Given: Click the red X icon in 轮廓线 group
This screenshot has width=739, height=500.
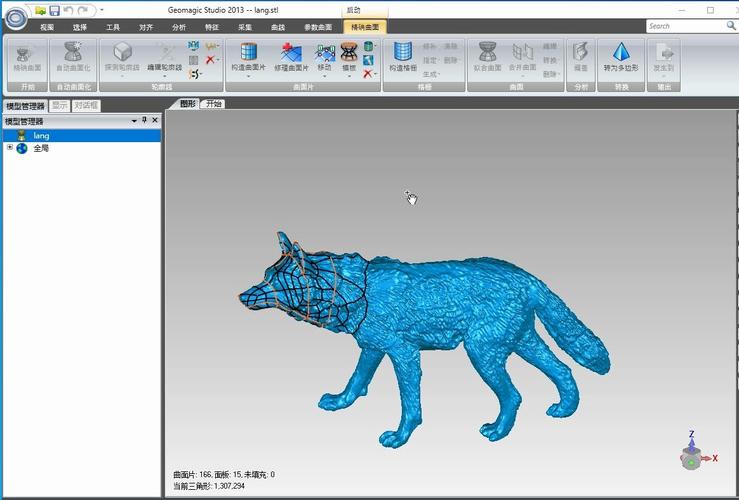Looking at the screenshot, I should (210, 60).
